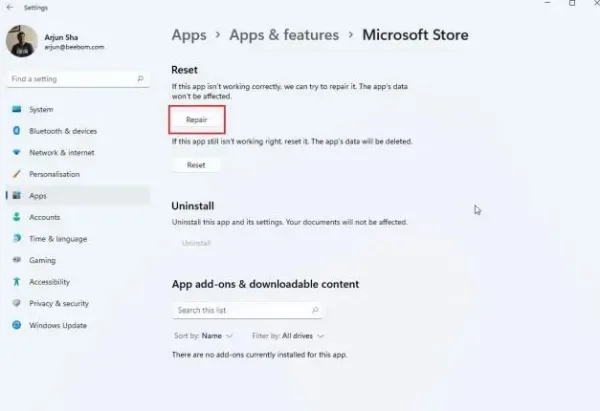Click the Accessibility figure icon
The image size is (600, 411).
tap(16, 282)
